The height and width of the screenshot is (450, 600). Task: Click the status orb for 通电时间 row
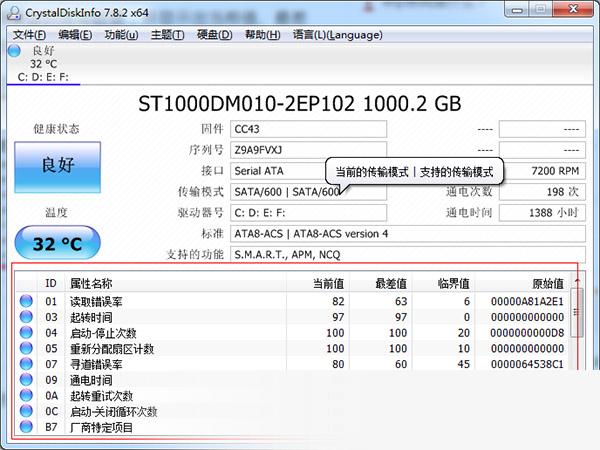[x=26, y=380]
